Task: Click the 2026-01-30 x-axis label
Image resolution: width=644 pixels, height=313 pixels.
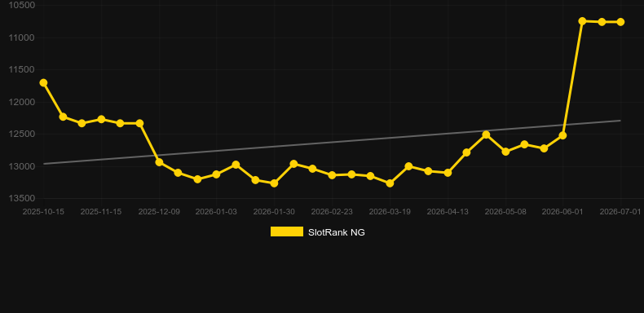Action: (274, 212)
